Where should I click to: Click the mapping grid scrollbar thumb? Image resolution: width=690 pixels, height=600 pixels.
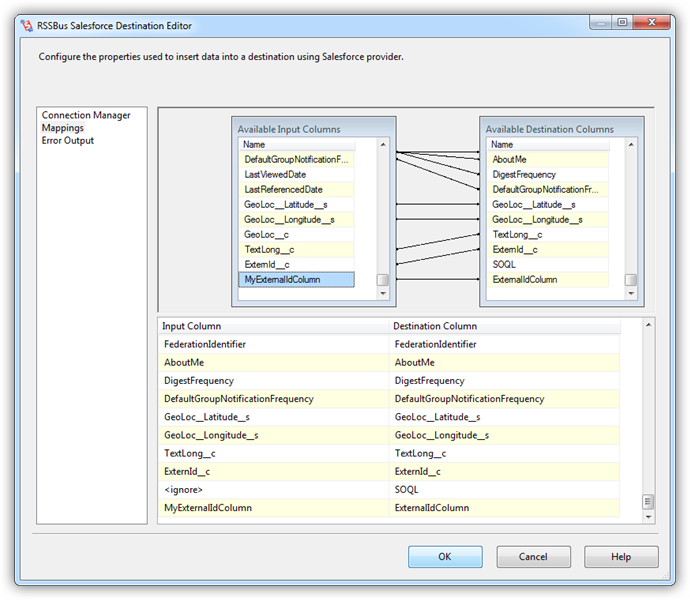[x=648, y=501]
